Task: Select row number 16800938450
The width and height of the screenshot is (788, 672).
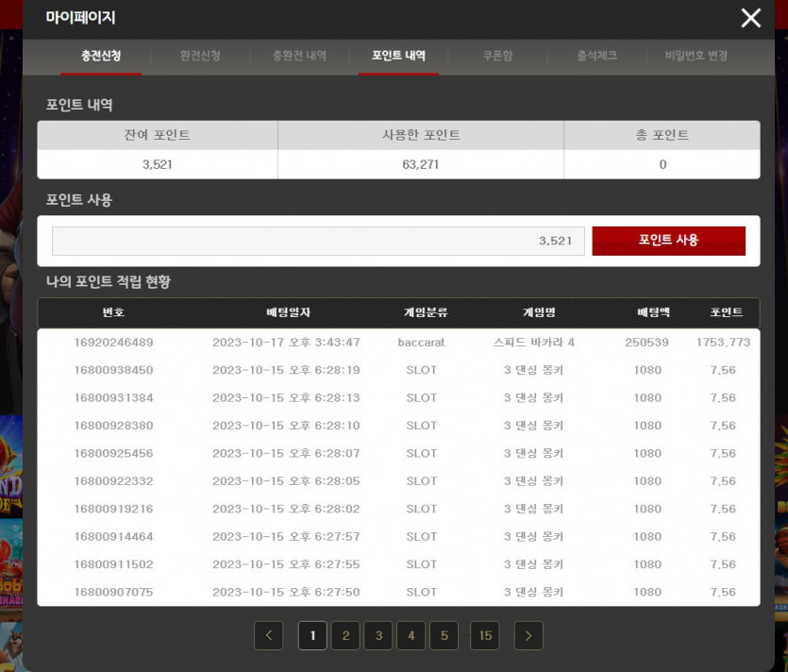Action: [x=113, y=370]
